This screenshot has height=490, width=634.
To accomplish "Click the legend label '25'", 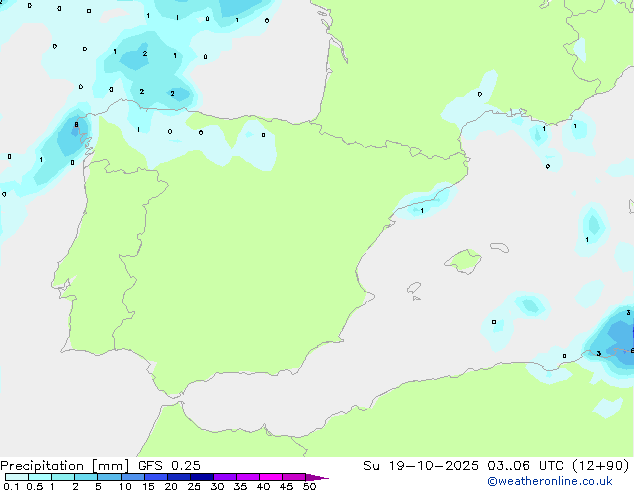I will coord(194,486).
